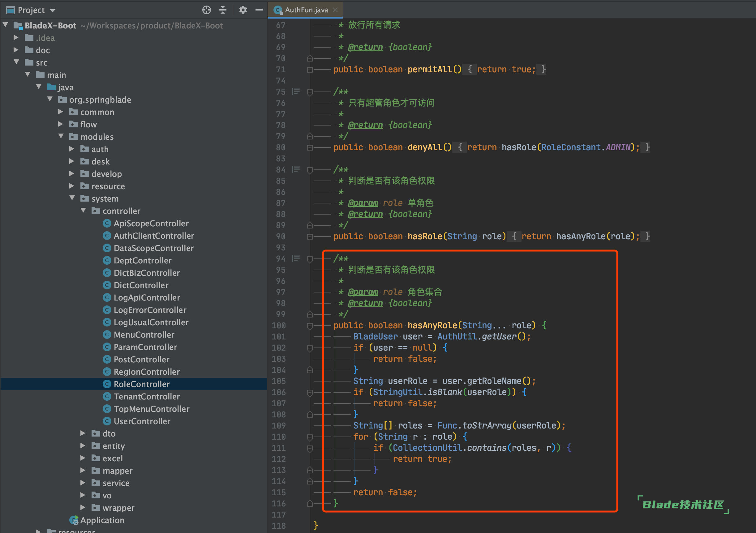Expand the doc folder

pos(16,50)
